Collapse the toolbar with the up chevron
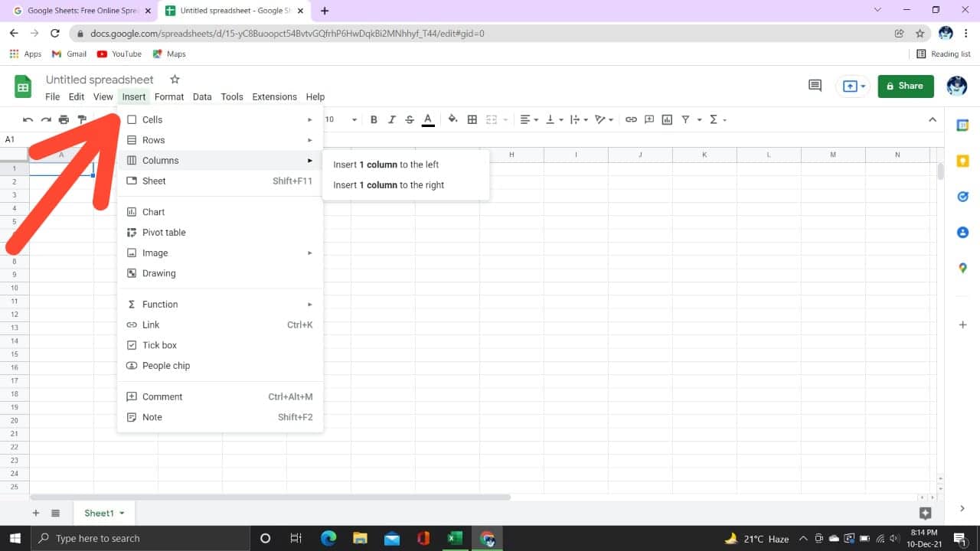 [933, 119]
